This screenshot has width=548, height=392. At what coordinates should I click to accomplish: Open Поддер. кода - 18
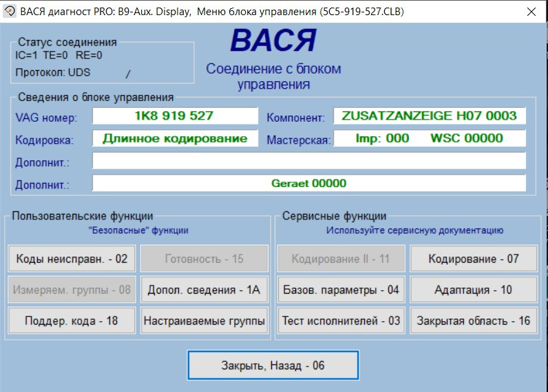click(x=72, y=320)
